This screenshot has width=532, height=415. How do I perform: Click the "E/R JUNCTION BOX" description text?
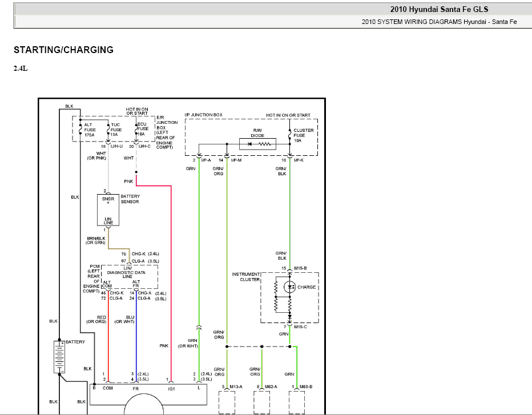point(167,132)
